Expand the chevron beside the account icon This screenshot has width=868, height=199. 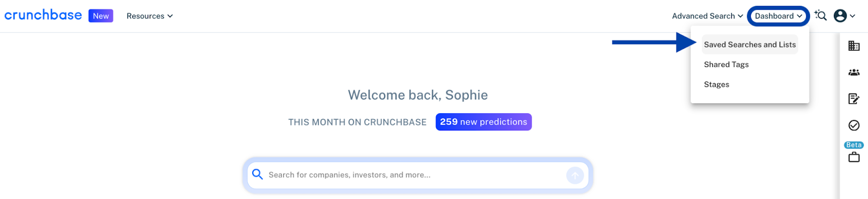click(x=853, y=16)
